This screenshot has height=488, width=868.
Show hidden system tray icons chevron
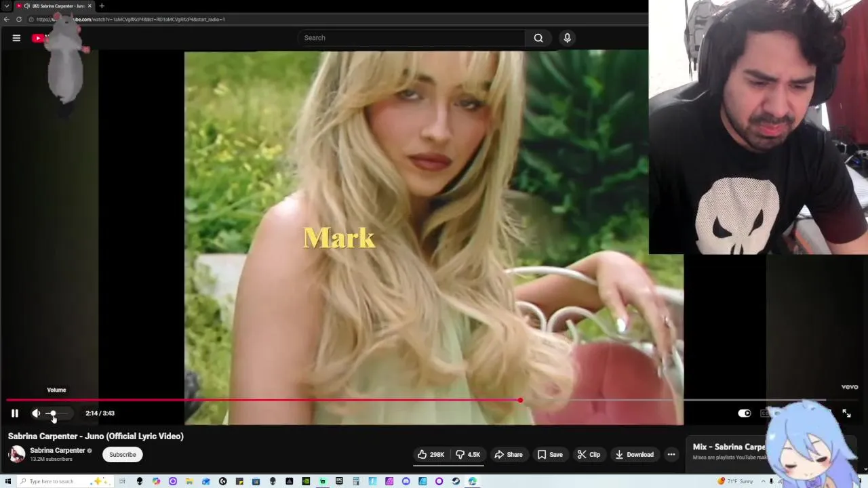point(762,481)
